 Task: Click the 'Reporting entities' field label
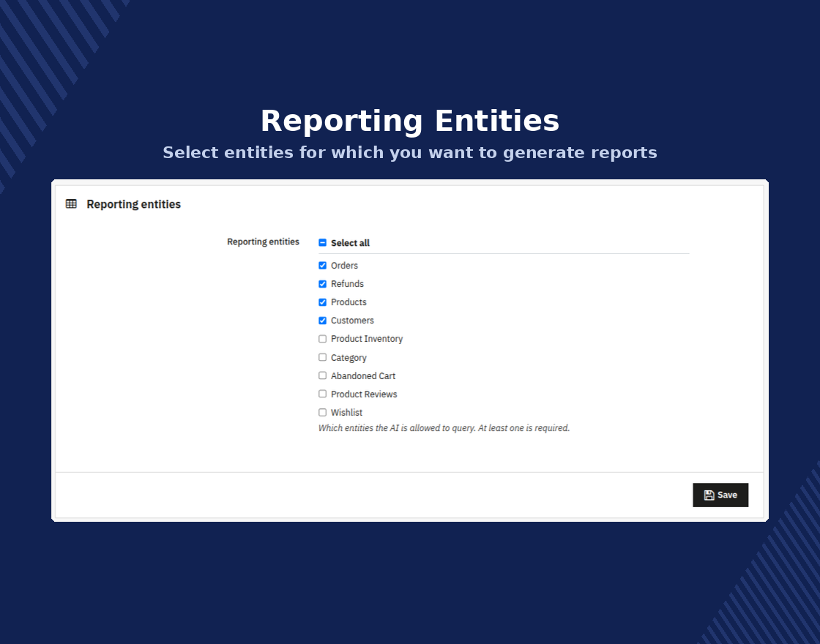pyautogui.click(x=263, y=241)
